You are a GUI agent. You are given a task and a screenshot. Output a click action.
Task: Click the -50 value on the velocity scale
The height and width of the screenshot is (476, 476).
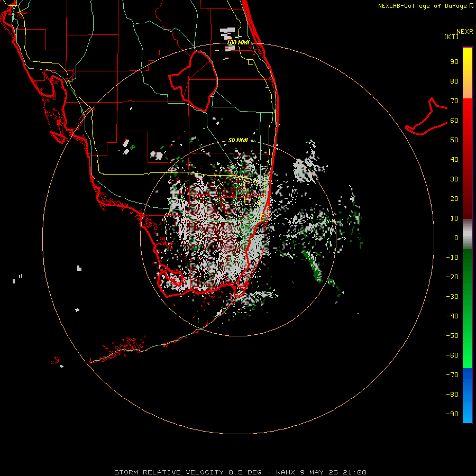tap(452, 336)
